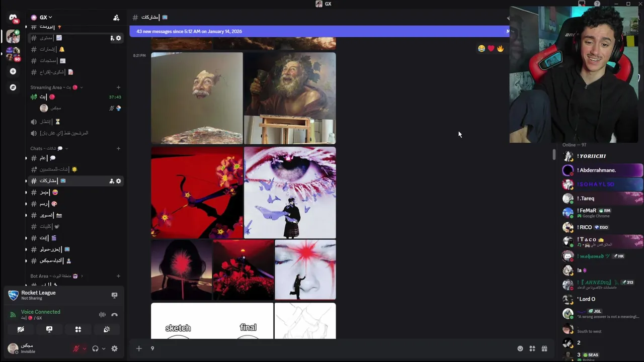Add channel to Bot Area category
The height and width of the screenshot is (362, 644).
[x=118, y=276]
